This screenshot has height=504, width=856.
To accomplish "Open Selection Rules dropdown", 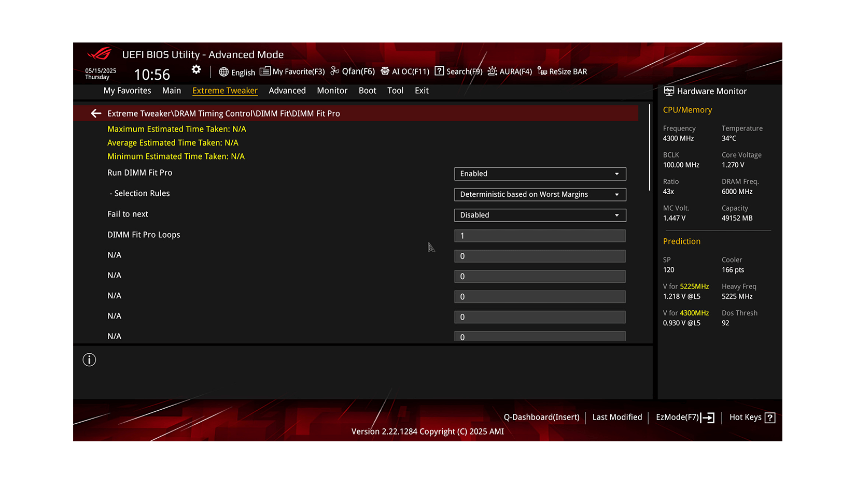I will tap(540, 195).
